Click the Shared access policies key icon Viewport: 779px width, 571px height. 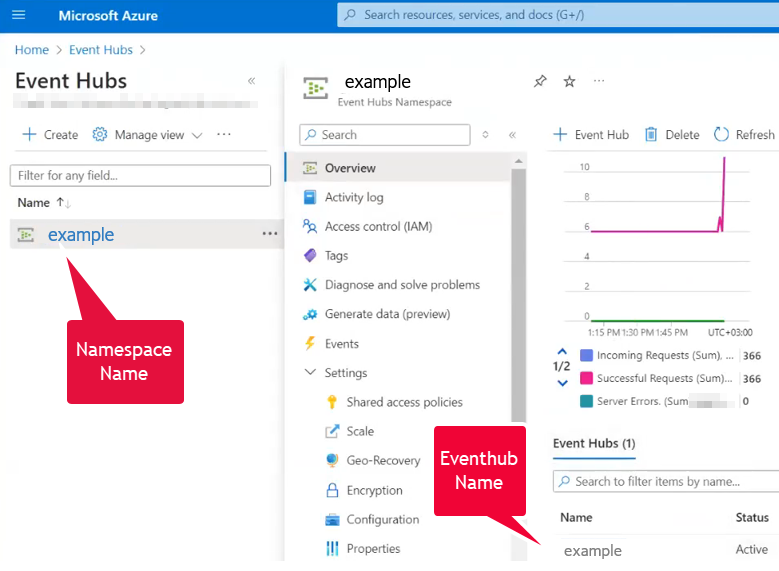[332, 402]
